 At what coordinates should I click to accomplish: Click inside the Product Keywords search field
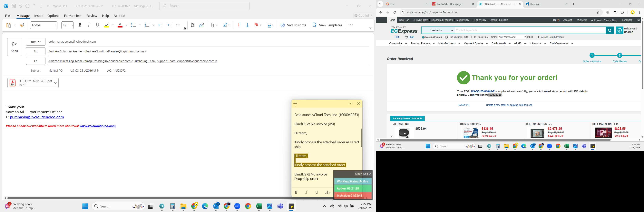tap(530, 30)
